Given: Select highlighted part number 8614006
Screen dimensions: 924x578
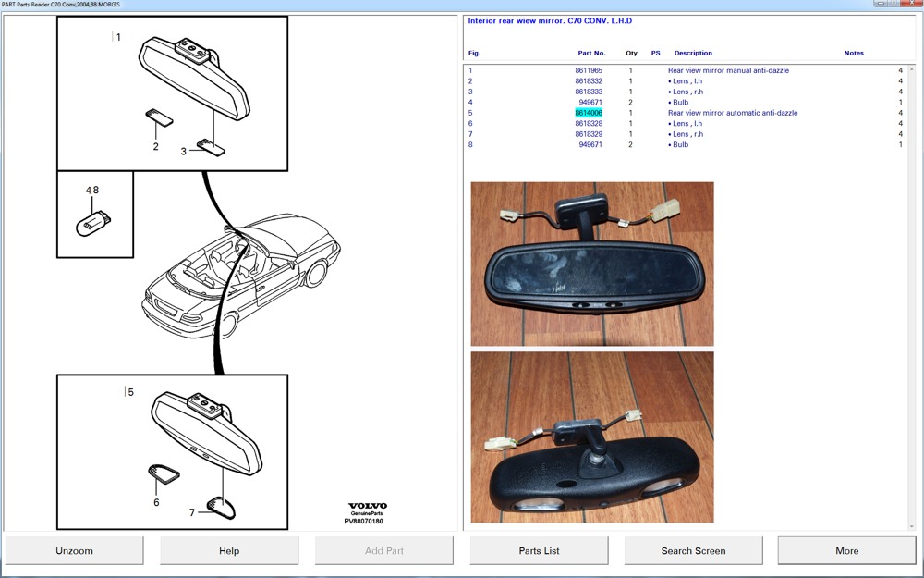Looking at the screenshot, I should point(589,113).
